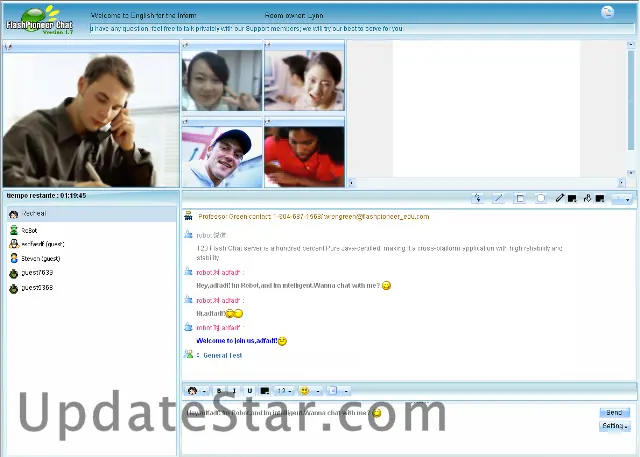This screenshot has width=640, height=457.
Task: Click the 'Welcome to English' room title
Action: click(143, 16)
